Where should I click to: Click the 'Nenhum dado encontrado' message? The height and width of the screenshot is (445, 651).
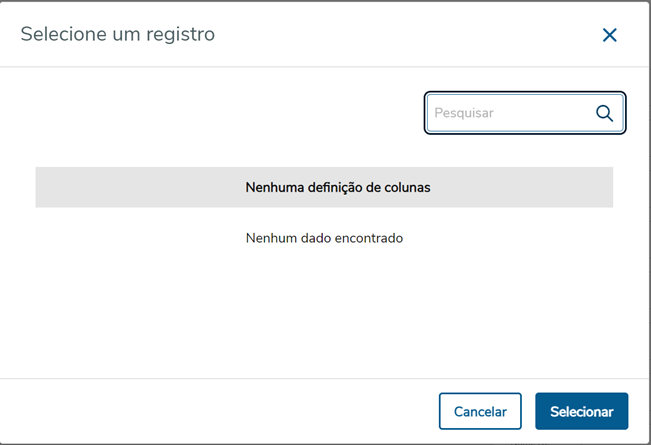click(x=324, y=239)
